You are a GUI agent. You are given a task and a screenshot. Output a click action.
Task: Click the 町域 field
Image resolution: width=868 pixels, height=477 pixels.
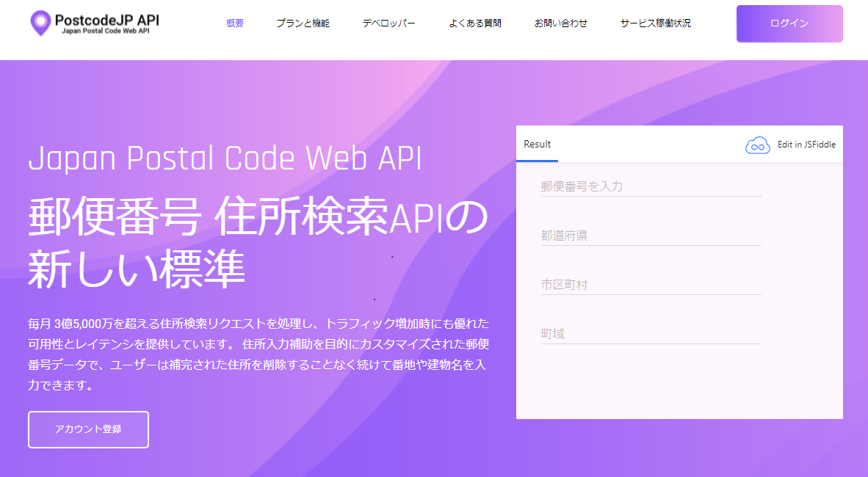pyautogui.click(x=651, y=332)
